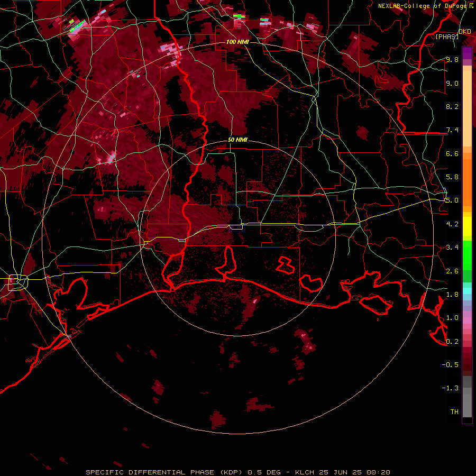Click the 1.8 scale value
The height and width of the screenshot is (476, 476).
(452, 295)
